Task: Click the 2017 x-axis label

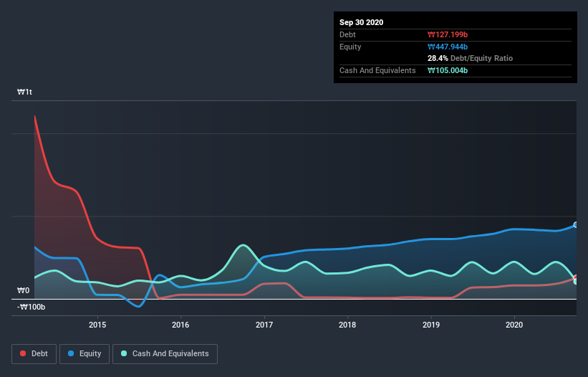Action: coord(264,325)
